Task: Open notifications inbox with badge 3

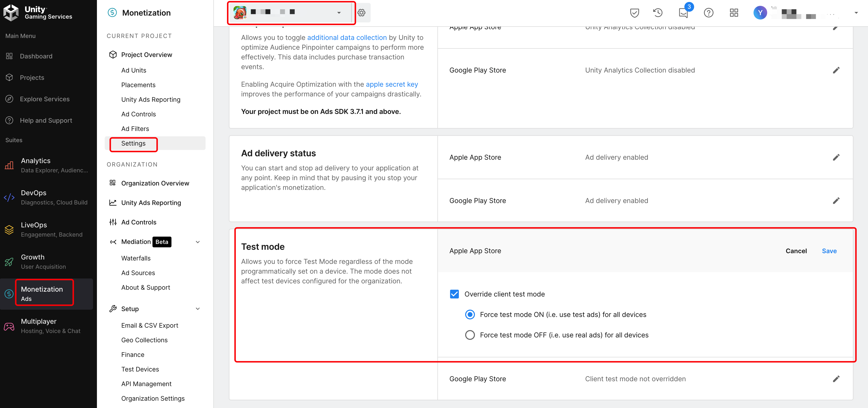Action: (684, 13)
